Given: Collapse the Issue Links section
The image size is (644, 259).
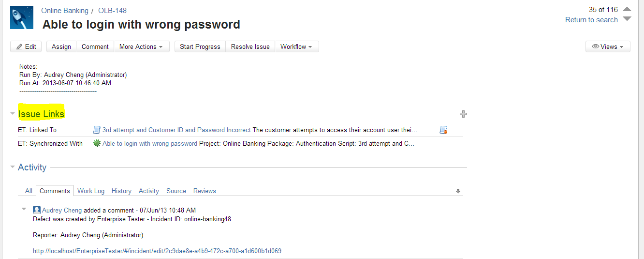Looking at the screenshot, I should click(13, 114).
